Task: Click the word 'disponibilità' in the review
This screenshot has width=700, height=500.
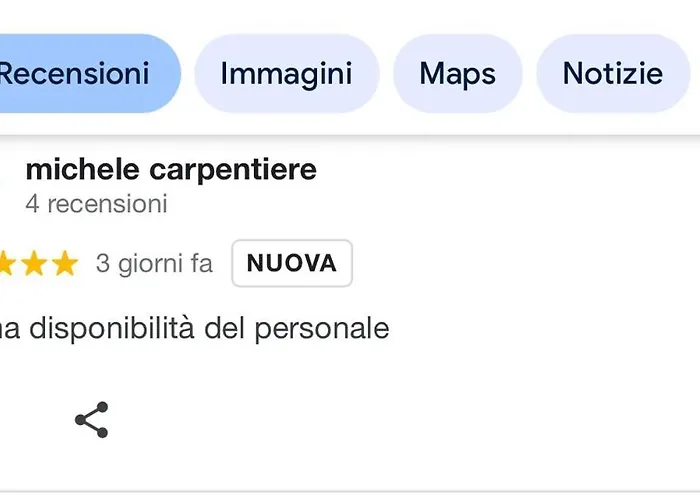Action: click(x=112, y=328)
